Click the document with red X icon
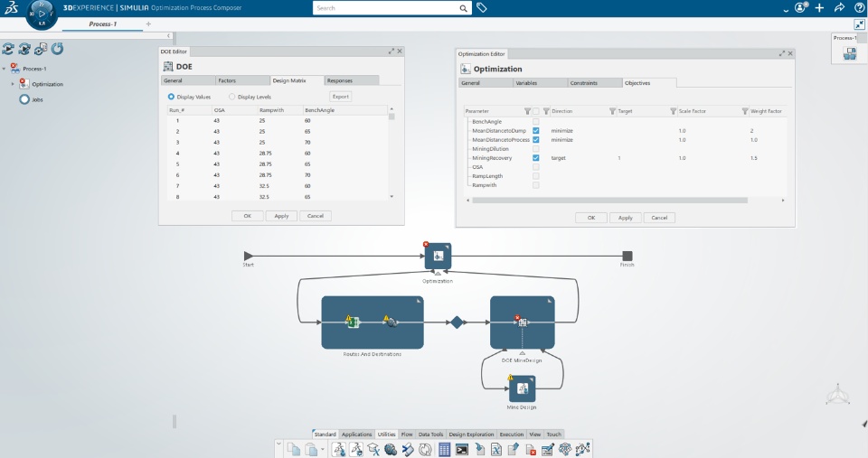868x458 pixels. pyautogui.click(x=531, y=449)
